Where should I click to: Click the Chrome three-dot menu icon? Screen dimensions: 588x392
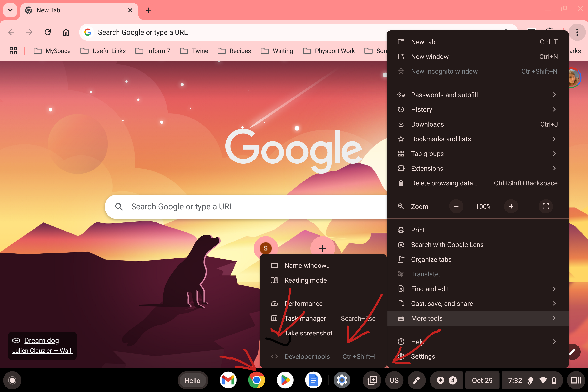[x=577, y=32]
